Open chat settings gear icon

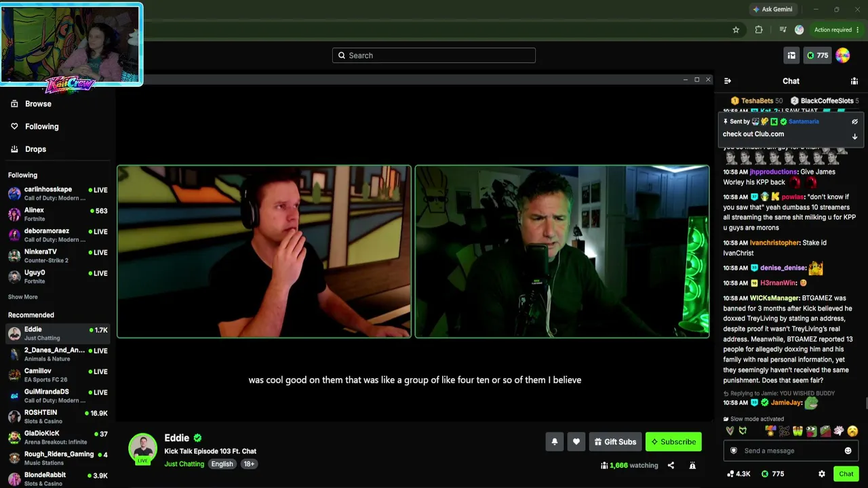click(x=822, y=474)
